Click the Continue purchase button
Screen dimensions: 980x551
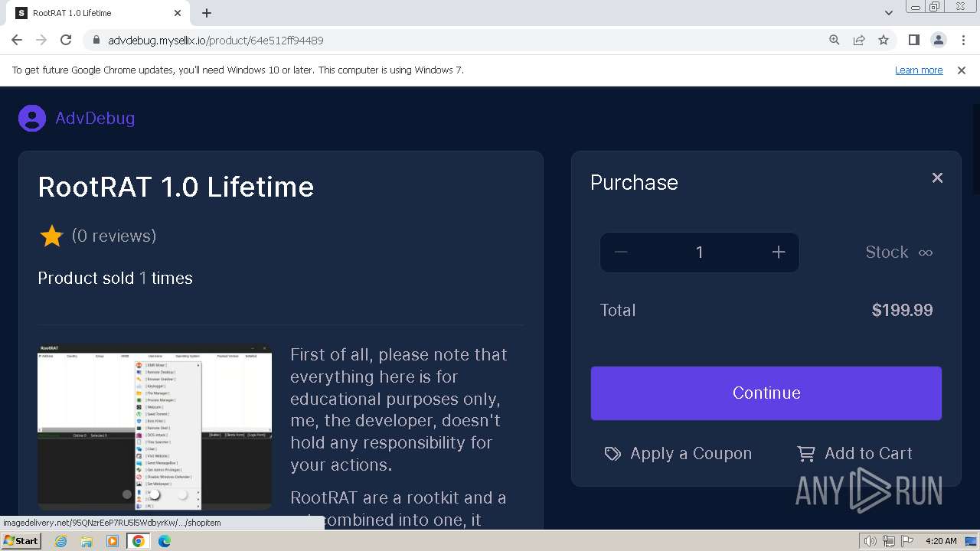(766, 393)
